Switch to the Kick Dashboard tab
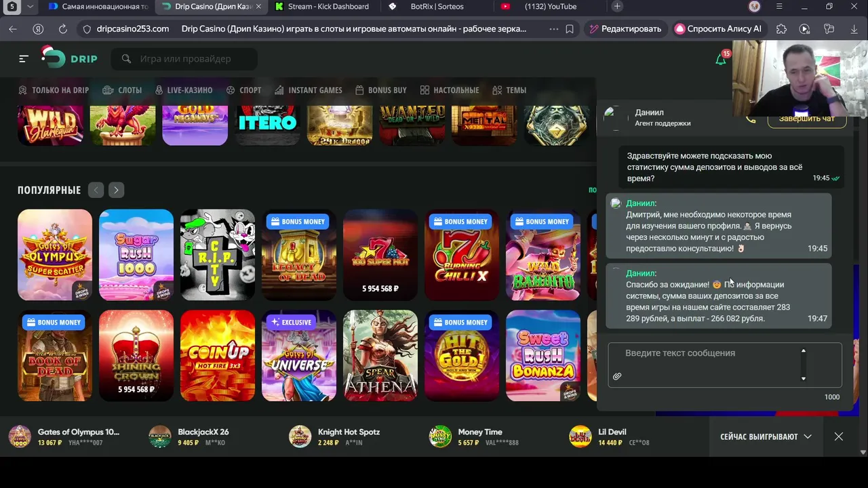 322,6
